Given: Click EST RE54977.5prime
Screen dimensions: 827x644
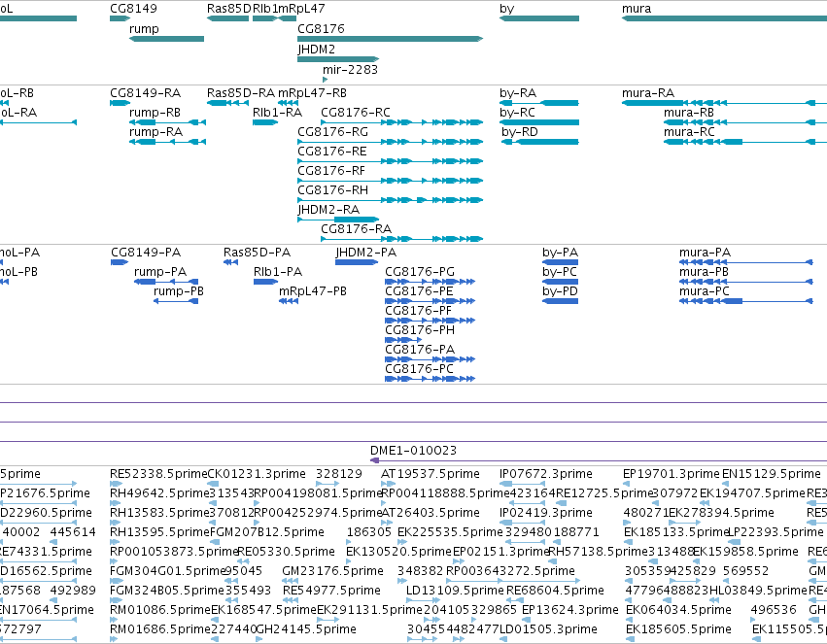Looking at the screenshot, I should pos(331,591).
